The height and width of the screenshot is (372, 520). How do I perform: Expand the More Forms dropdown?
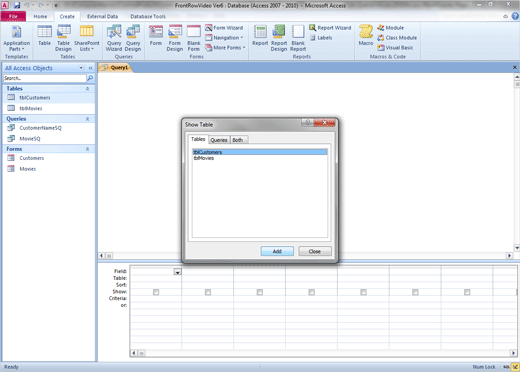pos(225,48)
